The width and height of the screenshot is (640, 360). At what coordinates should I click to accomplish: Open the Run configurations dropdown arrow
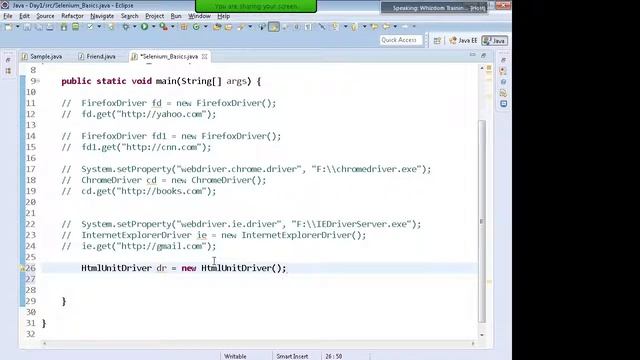coord(153,27)
